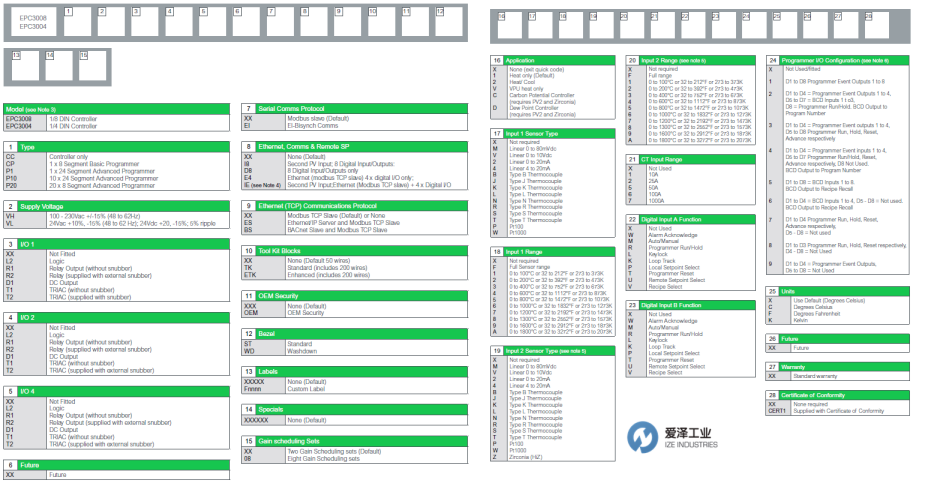Select the "Fnnnn Custom Label" row

pyautogui.click(x=354, y=389)
